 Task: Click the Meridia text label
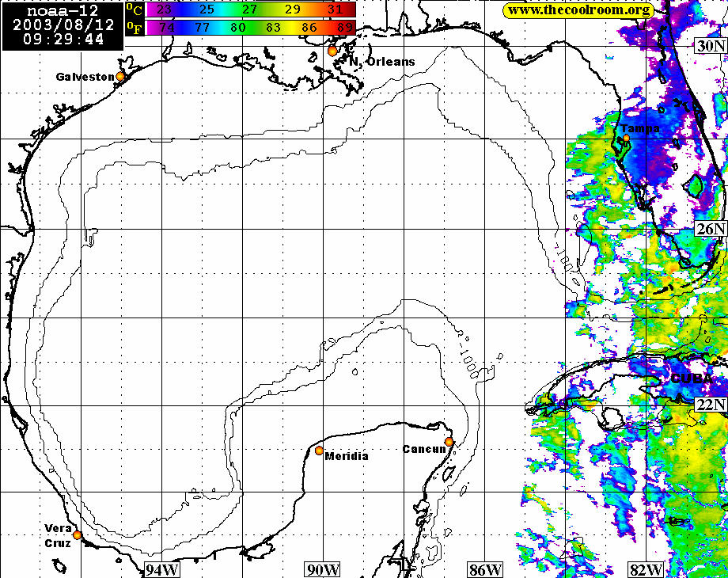[x=347, y=456]
